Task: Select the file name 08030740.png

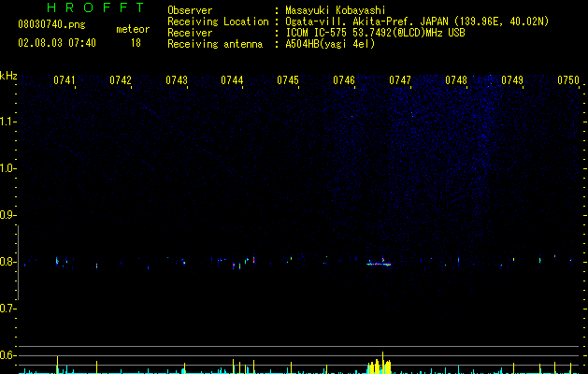Action: 51,25
